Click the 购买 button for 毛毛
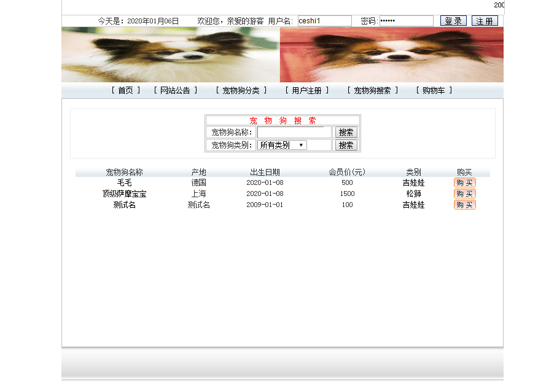538x392 pixels. (x=464, y=182)
